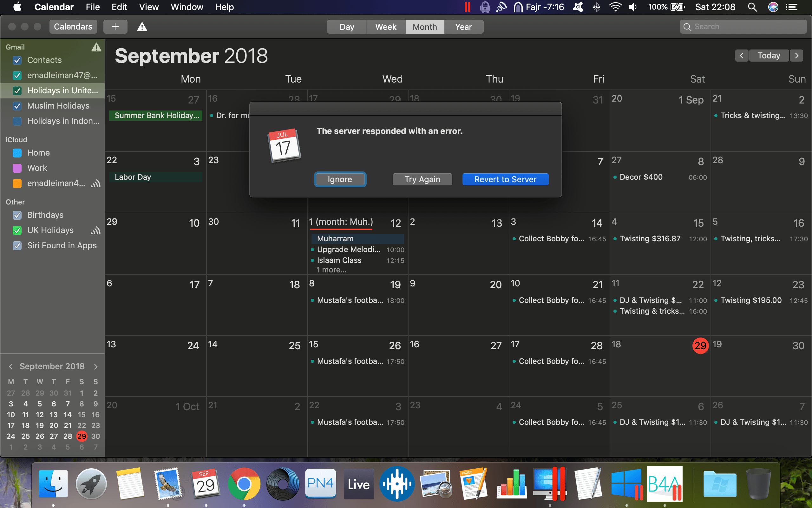Open the Labor Day event

[x=156, y=177]
